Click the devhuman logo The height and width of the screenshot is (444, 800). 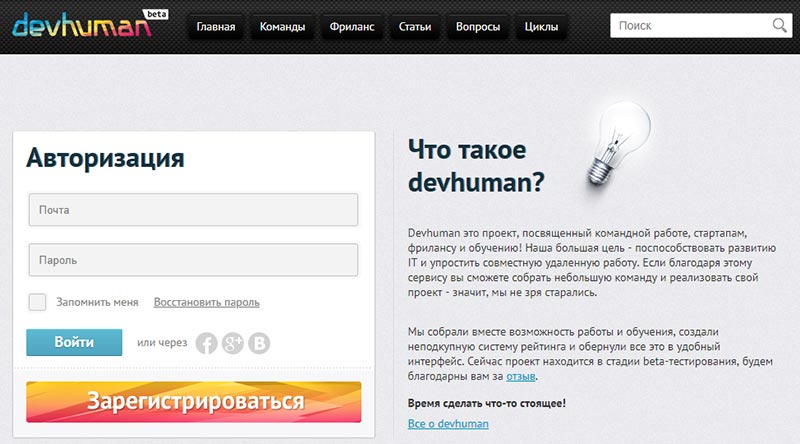coord(83,26)
